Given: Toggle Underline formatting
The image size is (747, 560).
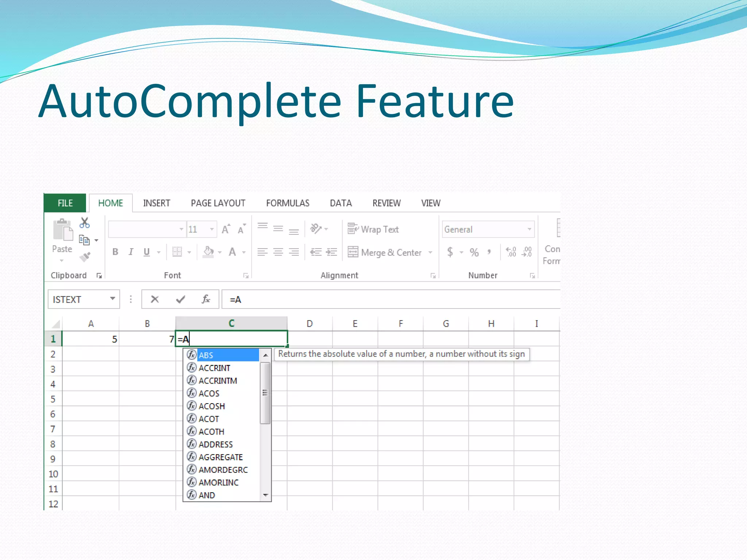Looking at the screenshot, I should tap(147, 252).
